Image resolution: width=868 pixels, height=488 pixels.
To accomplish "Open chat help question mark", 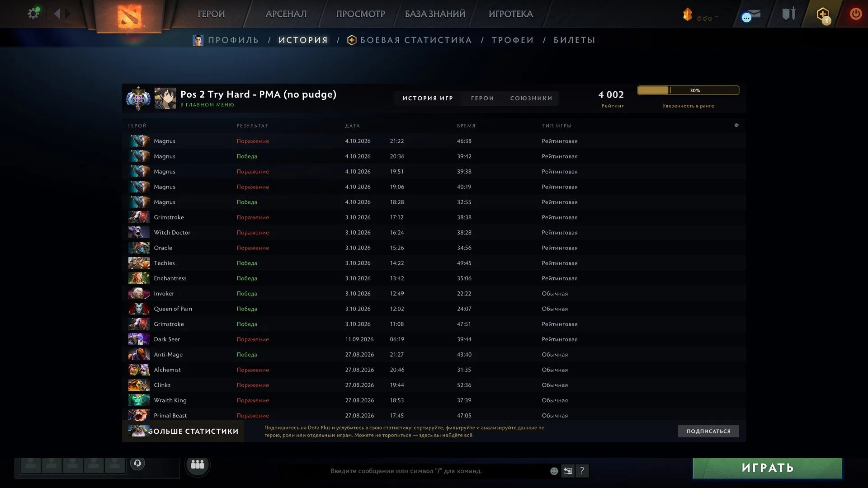I will 582,471.
